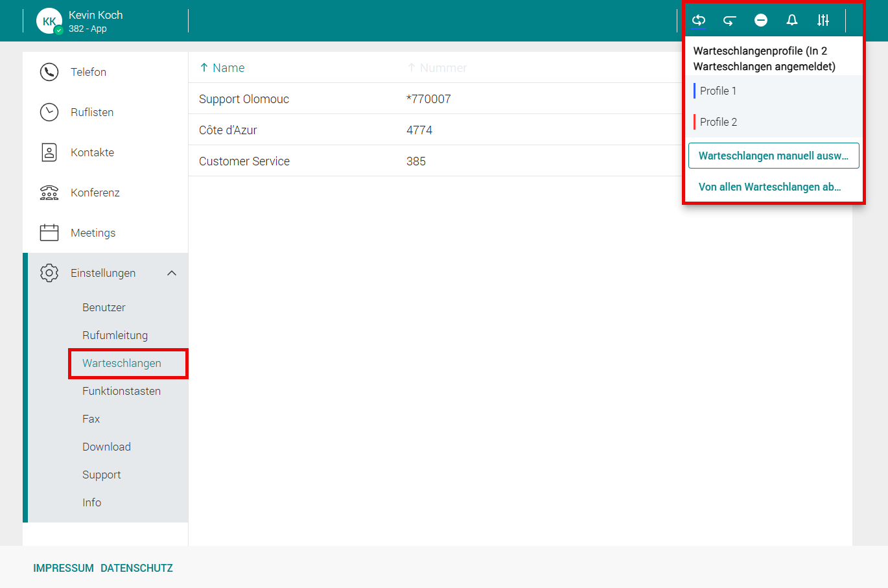The height and width of the screenshot is (588, 888).
Task: Open Rufumleitung settings submenu item
Action: point(115,335)
